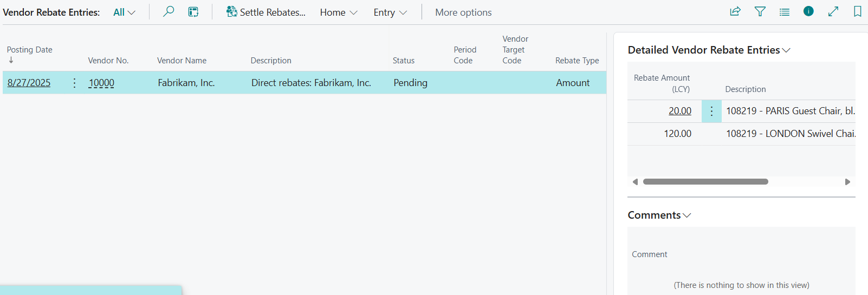The height and width of the screenshot is (295, 868).
Task: Expand the page with the arrows icon
Action: 833,11
